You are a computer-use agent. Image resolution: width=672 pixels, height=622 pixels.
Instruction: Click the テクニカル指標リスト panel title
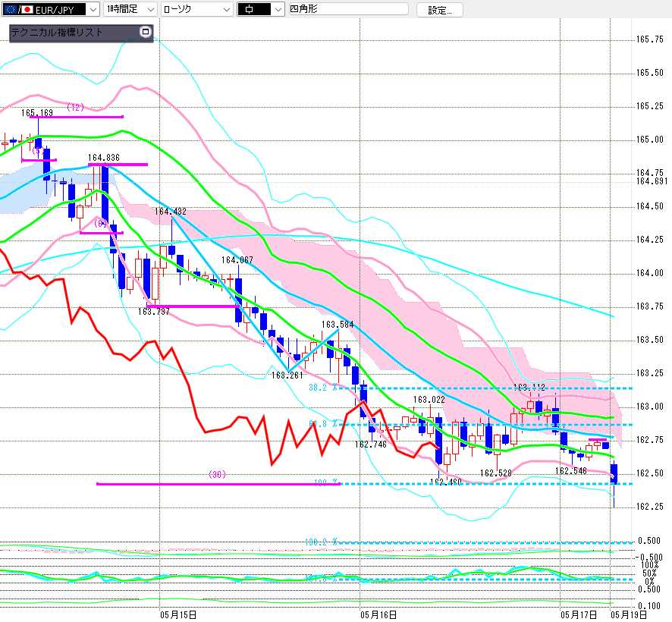click(57, 32)
